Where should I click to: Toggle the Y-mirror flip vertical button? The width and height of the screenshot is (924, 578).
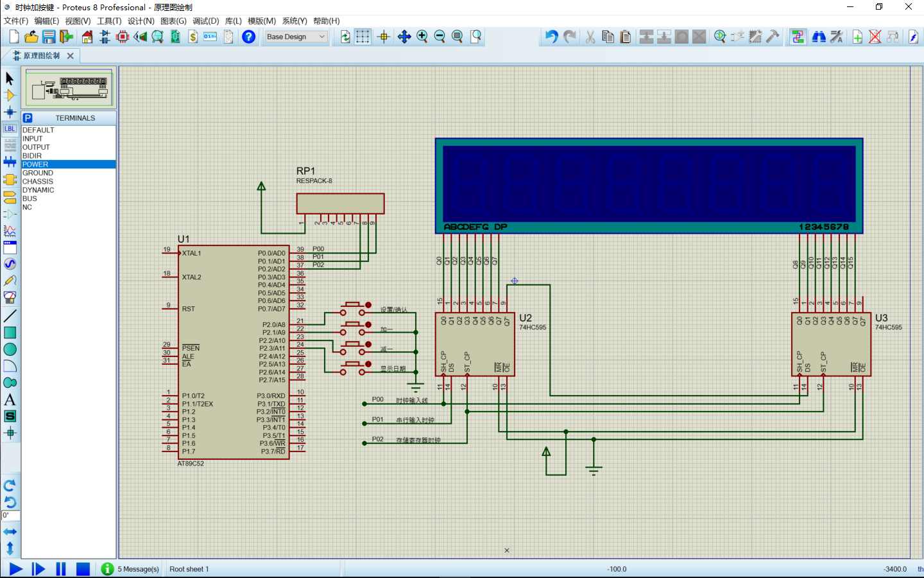(10, 548)
